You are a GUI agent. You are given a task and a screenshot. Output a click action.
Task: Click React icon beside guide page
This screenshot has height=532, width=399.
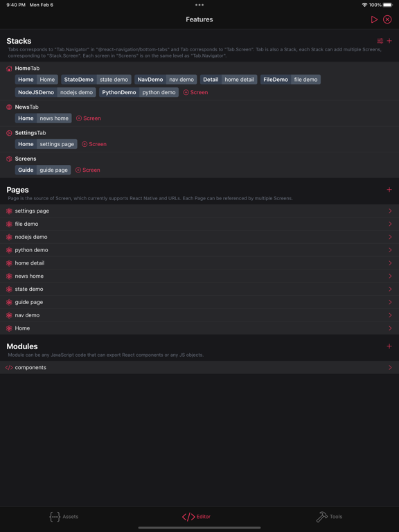tap(9, 302)
